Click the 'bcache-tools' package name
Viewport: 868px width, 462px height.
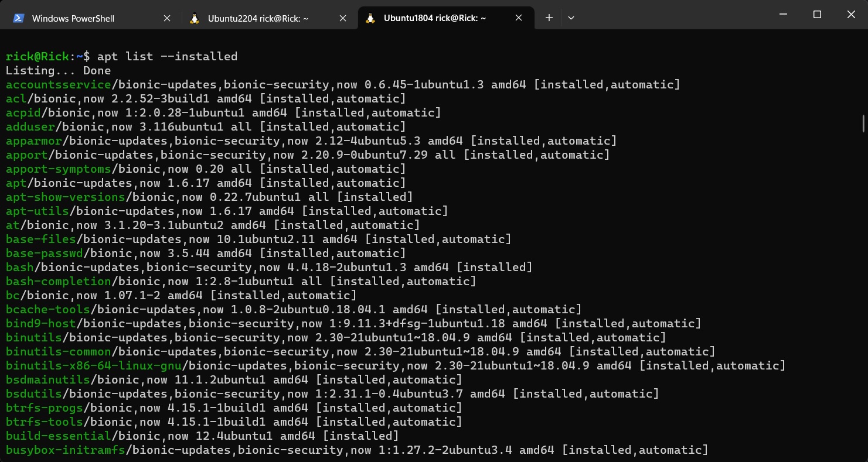(x=48, y=310)
